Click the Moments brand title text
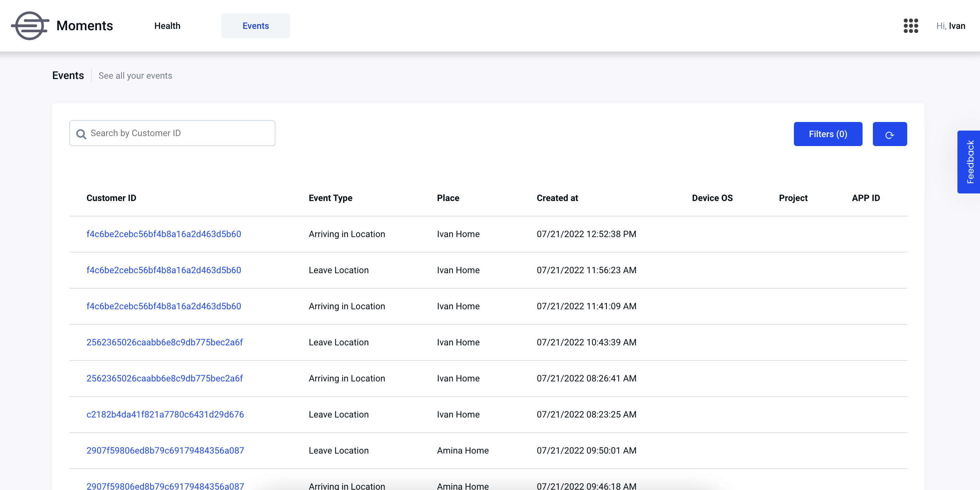 (84, 25)
